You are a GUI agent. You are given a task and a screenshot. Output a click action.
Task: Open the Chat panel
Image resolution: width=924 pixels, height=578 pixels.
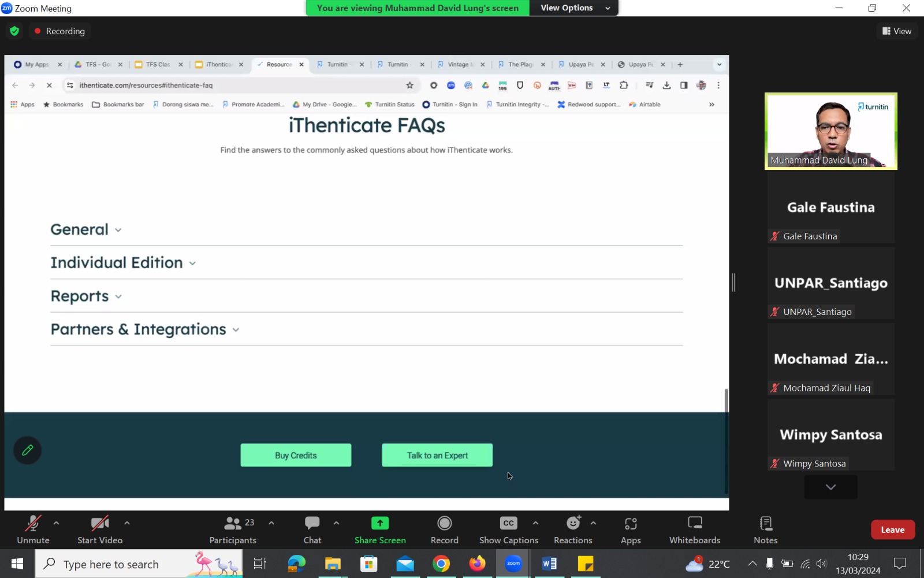pos(312,530)
